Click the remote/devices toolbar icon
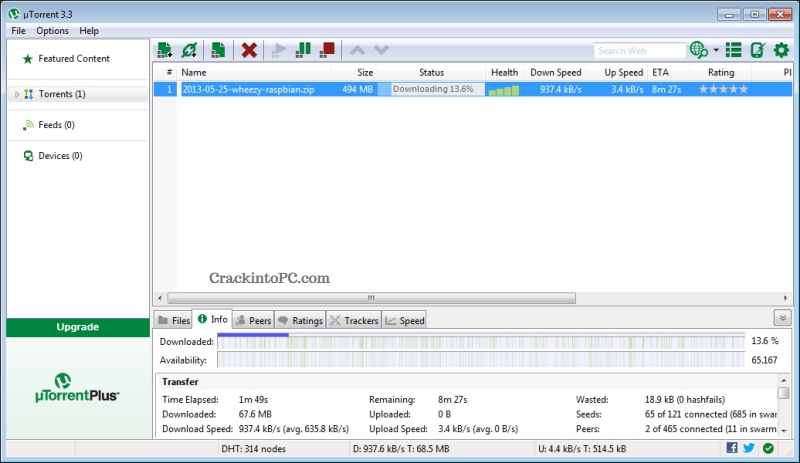Screen dimensions: 800x463 coord(758,50)
